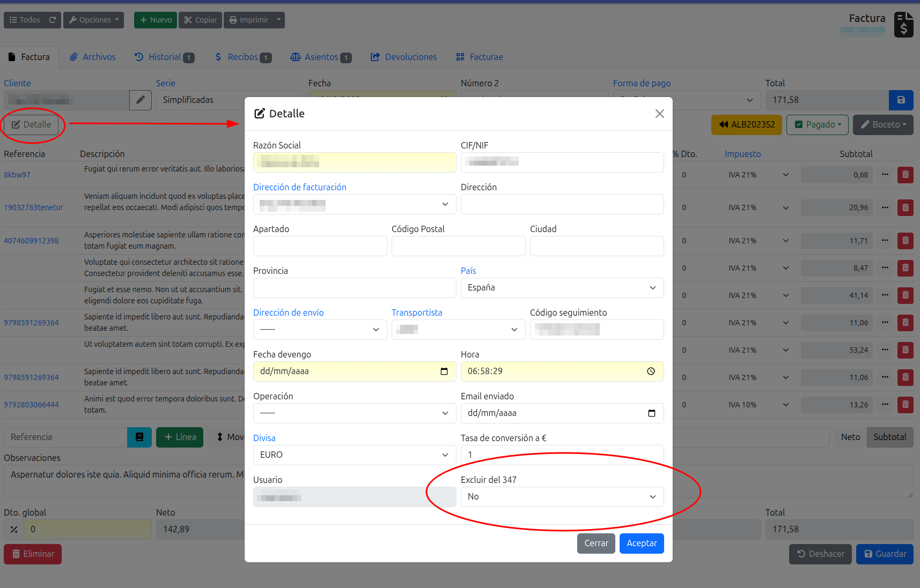Open the País dropdown showing España
920x588 pixels.
(562, 288)
